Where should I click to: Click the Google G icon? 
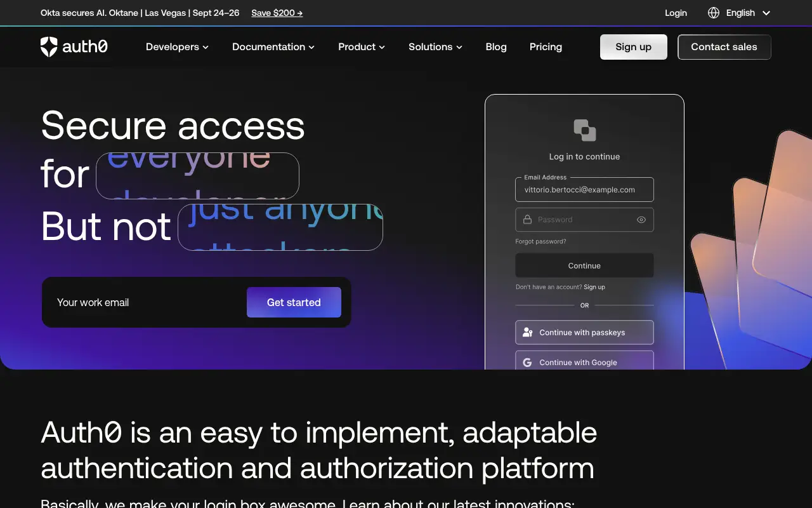[527, 363]
